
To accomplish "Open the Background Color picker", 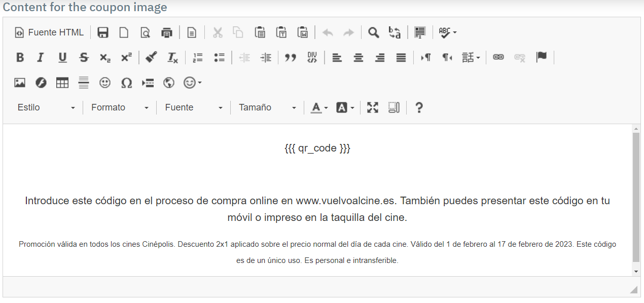I will 345,107.
